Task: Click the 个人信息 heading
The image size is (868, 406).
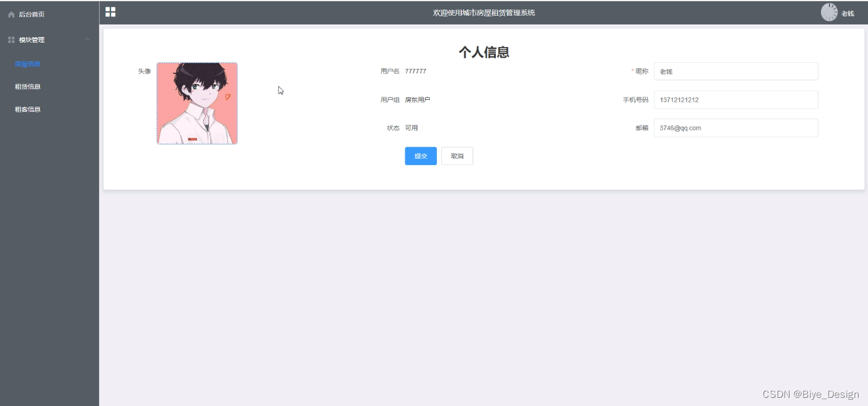Action: coord(484,52)
